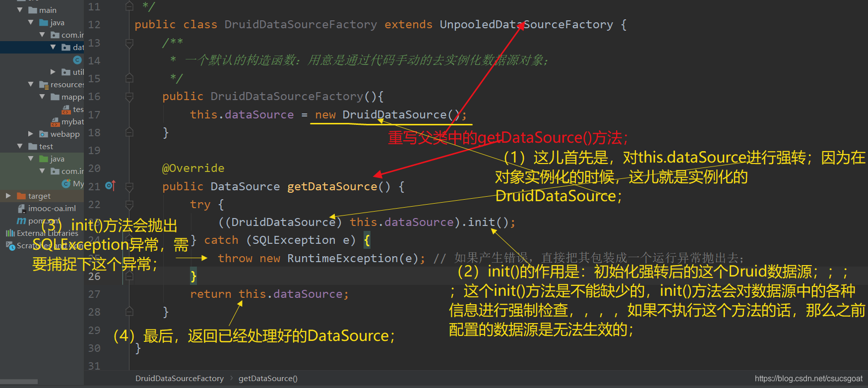This screenshot has height=388, width=868.
Task: Collapse the mapper folder node
Action: (x=43, y=97)
